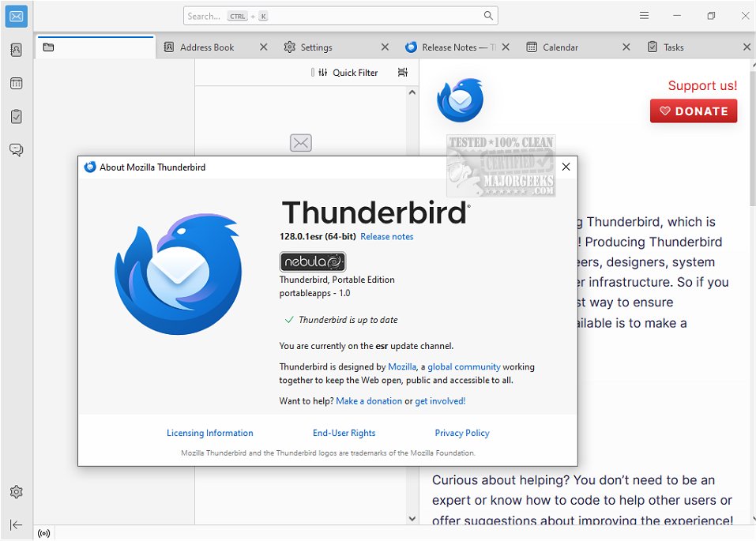Image resolution: width=756 pixels, height=541 pixels.
Task: Click 'Thunderbird is up to date' status
Action: click(x=348, y=320)
